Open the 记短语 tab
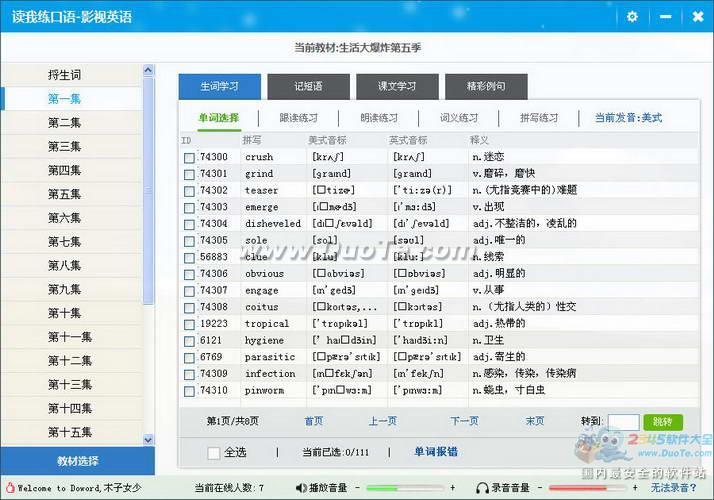Screen dimensions: 714x500 (308, 87)
